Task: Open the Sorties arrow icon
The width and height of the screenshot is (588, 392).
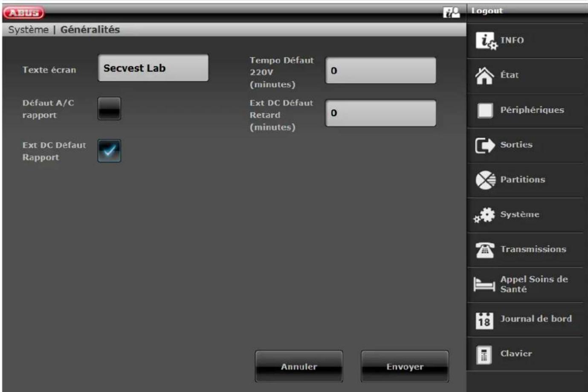Action: [485, 145]
